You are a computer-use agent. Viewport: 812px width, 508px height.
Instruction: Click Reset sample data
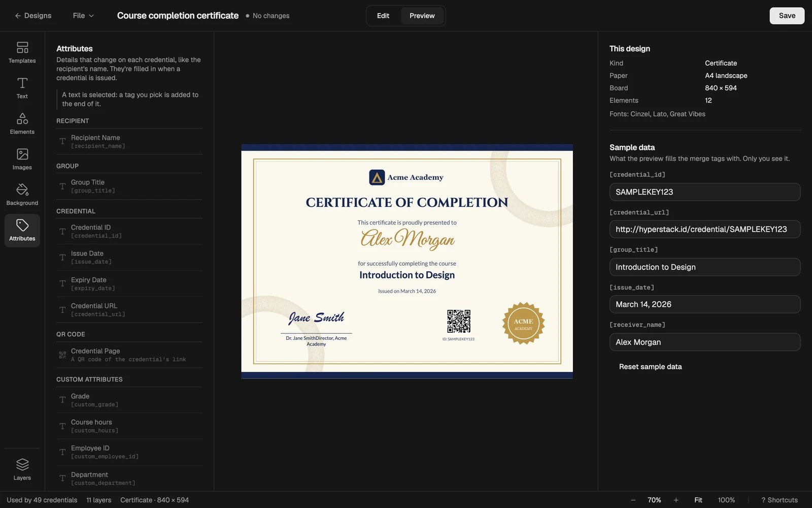[x=650, y=367]
